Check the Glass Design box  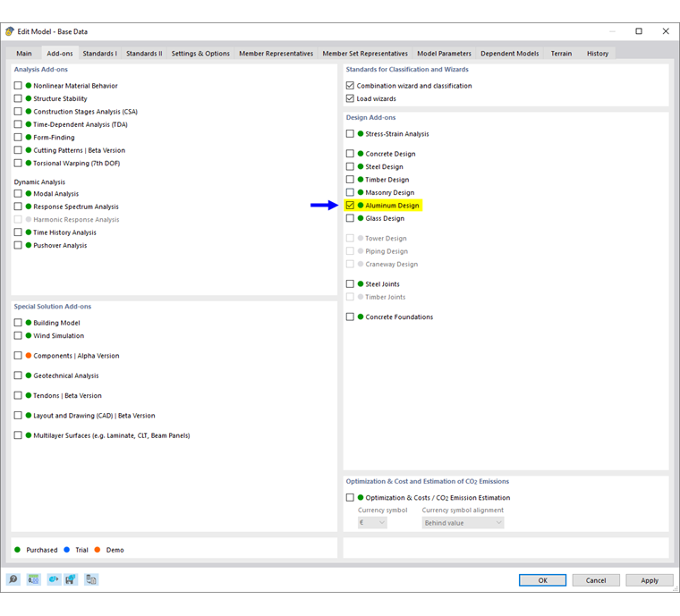pos(350,218)
